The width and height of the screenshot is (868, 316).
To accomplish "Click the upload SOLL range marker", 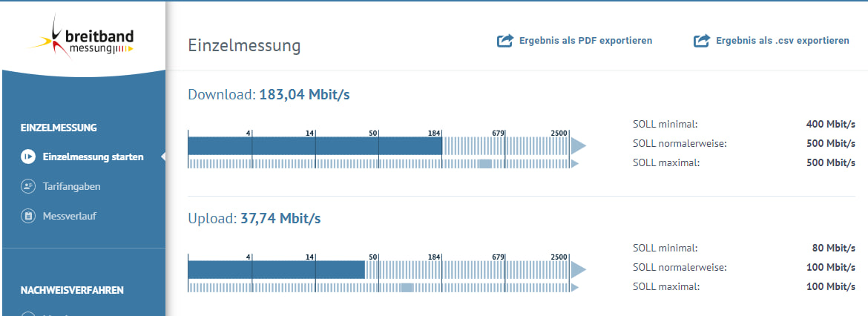I will pos(407,287).
